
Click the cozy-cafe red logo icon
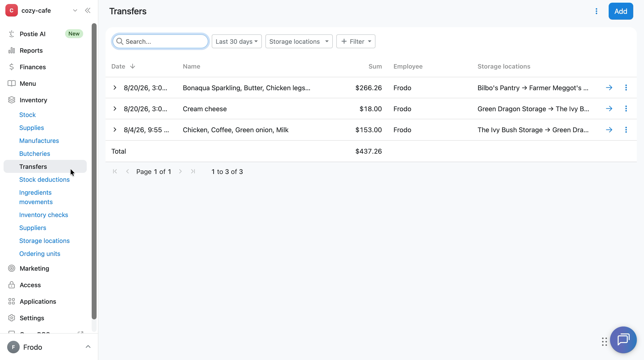click(x=11, y=10)
